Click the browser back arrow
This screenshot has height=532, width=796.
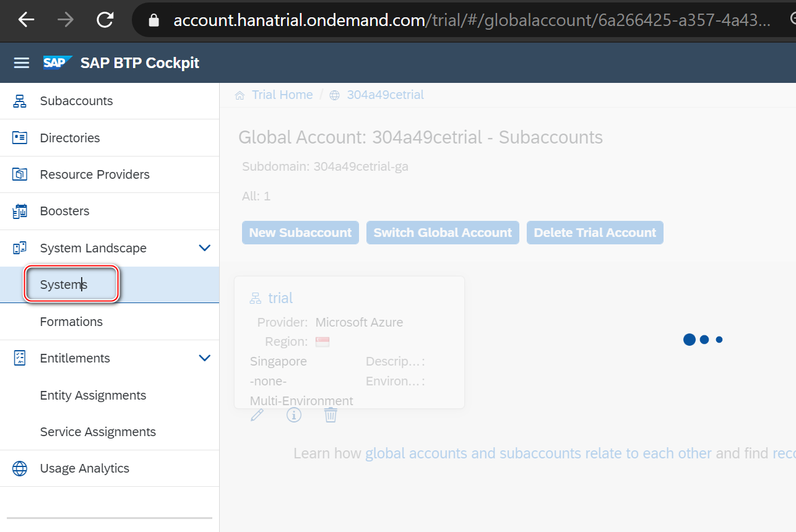click(26, 20)
